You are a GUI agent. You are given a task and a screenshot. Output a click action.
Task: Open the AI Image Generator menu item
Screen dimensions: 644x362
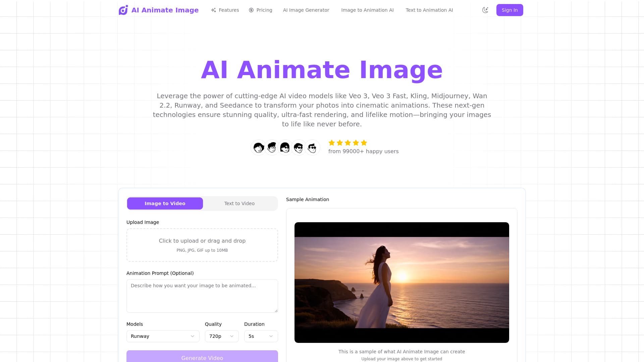306,10
